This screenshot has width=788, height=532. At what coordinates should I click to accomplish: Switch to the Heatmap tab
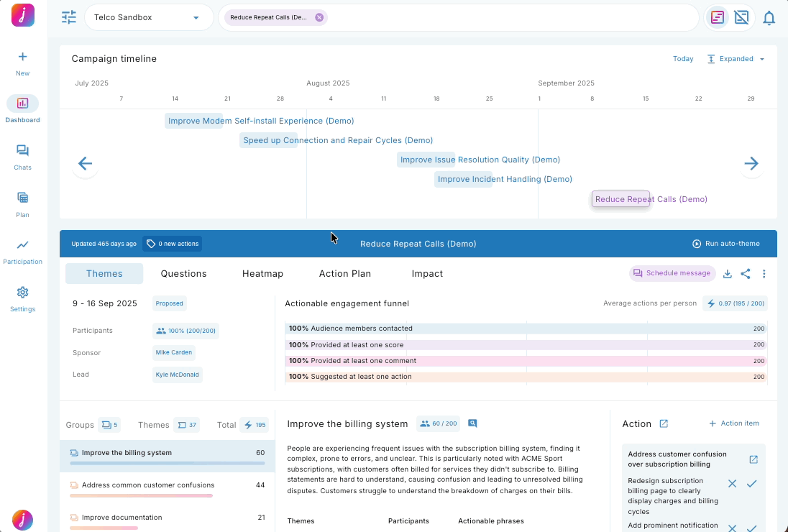(x=262, y=274)
